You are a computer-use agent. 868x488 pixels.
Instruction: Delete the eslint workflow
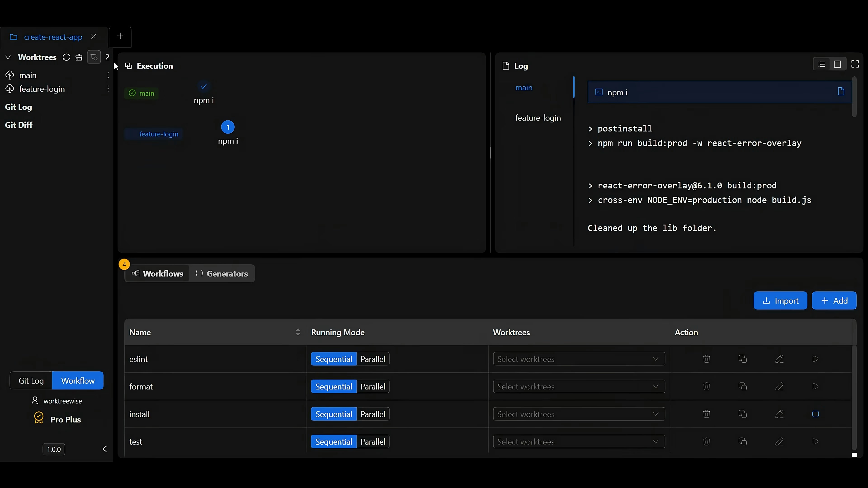[x=706, y=359]
